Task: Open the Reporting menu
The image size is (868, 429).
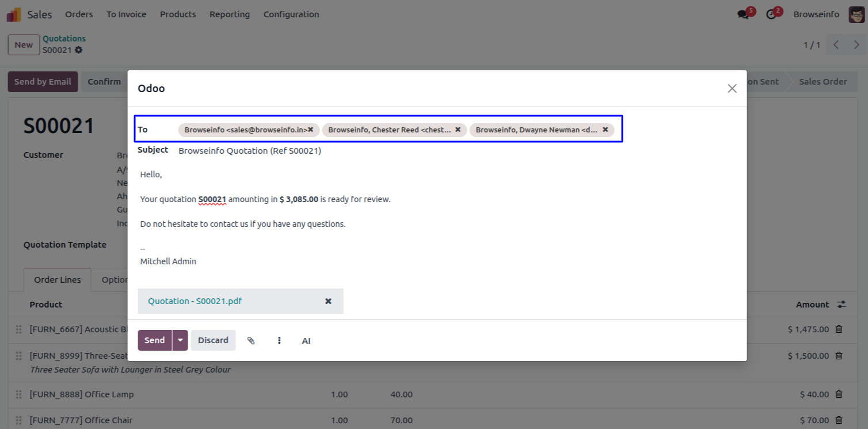Action: click(x=229, y=14)
